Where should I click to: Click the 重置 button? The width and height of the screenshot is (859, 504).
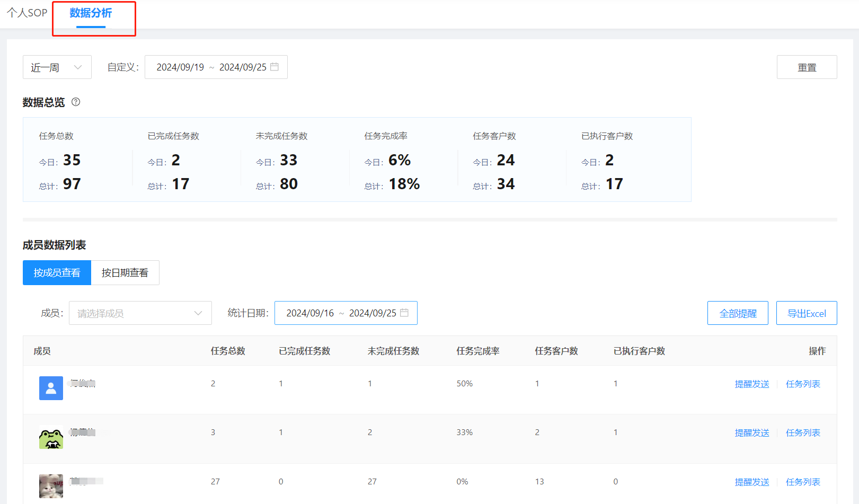[x=807, y=67]
